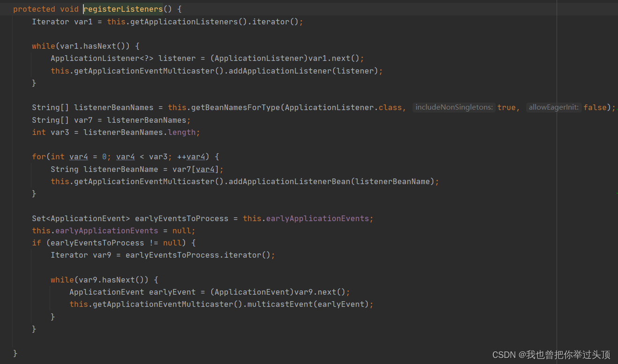Click the 'for' keyword
The width and height of the screenshot is (618, 364).
[39, 157]
